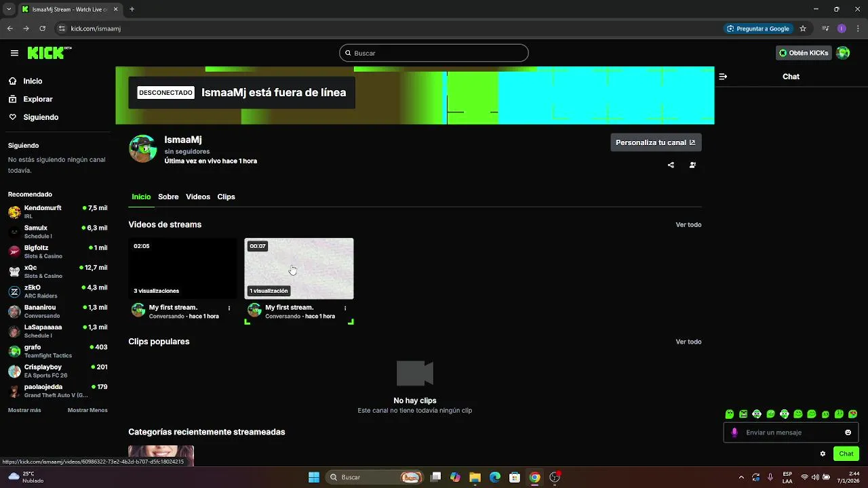Screen dimensions: 868x488
Task: Select the Sobre tab
Action: 168,197
